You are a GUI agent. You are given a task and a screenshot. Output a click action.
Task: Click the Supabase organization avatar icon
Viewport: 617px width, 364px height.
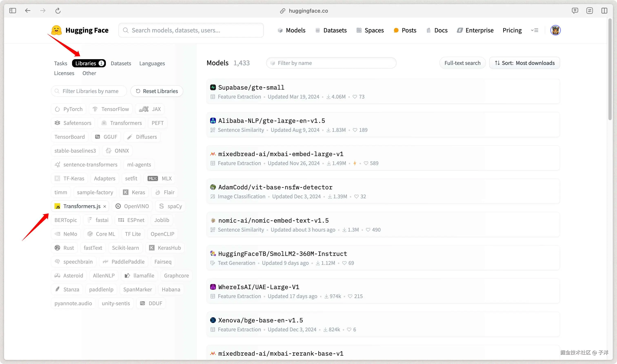click(213, 87)
